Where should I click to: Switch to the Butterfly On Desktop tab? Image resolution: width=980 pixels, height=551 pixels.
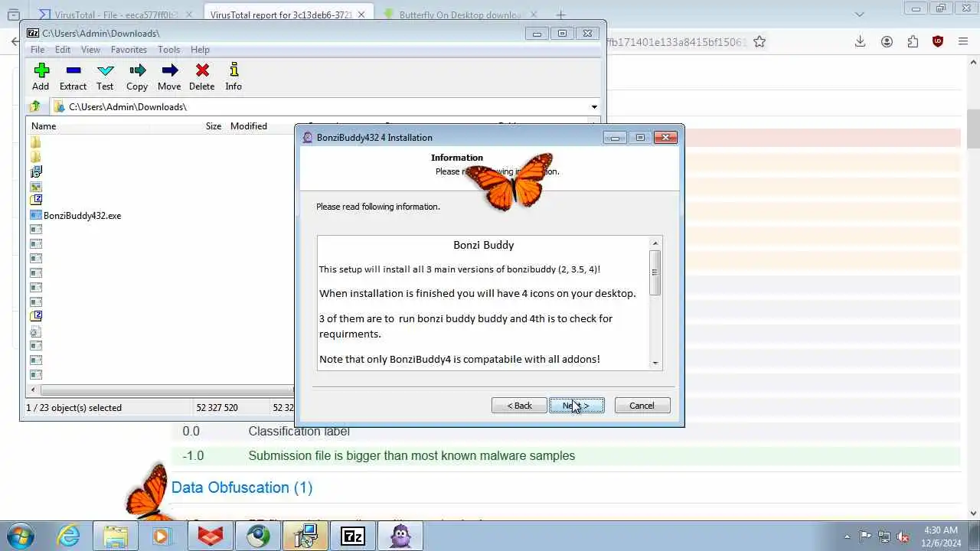[x=460, y=15]
